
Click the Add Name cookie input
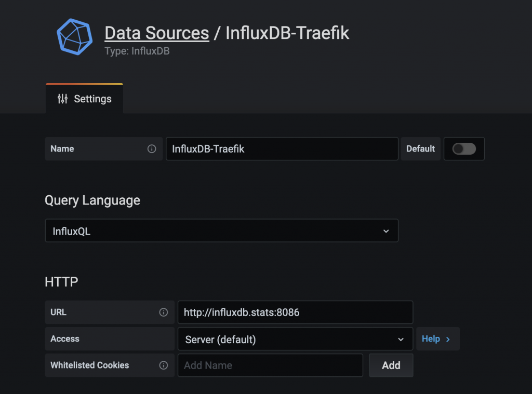(x=270, y=365)
